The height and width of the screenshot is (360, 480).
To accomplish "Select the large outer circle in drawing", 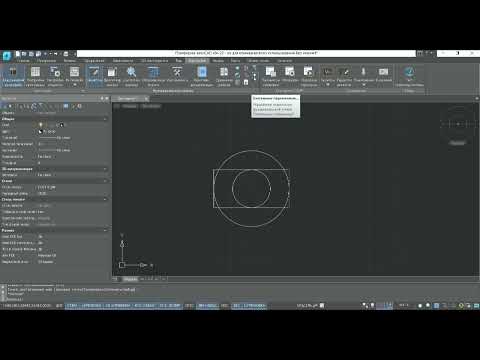I will click(x=251, y=189).
